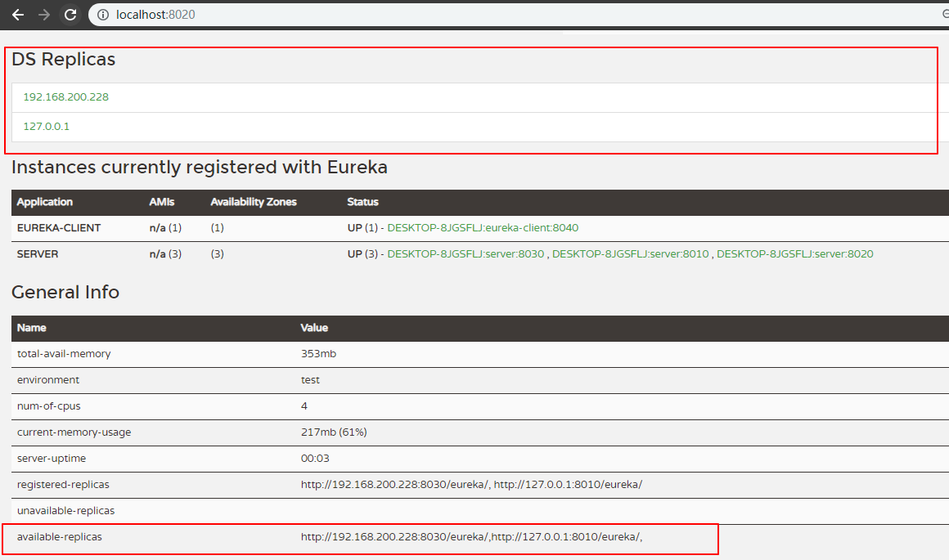Click the General Info heading
This screenshot has width=949, height=560.
click(65, 292)
